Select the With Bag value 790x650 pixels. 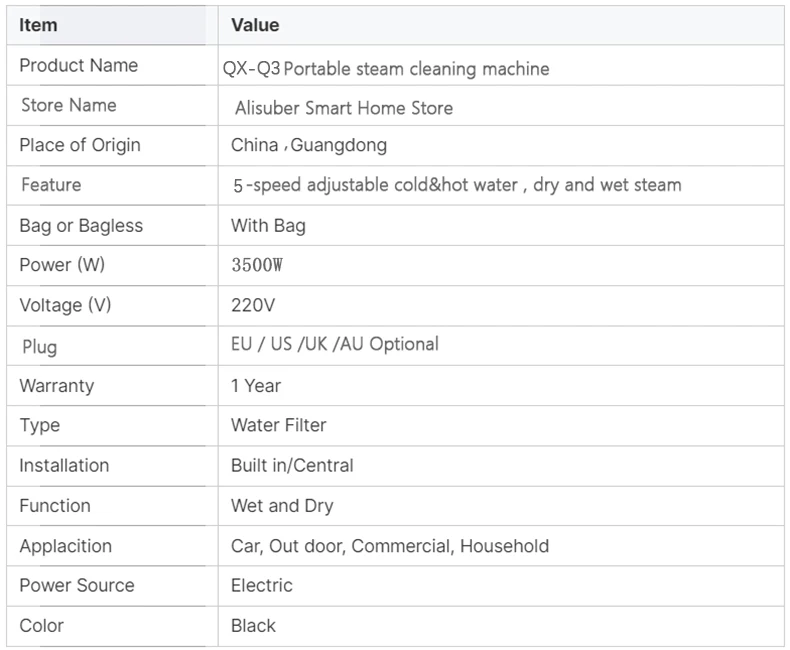pyautogui.click(x=268, y=225)
